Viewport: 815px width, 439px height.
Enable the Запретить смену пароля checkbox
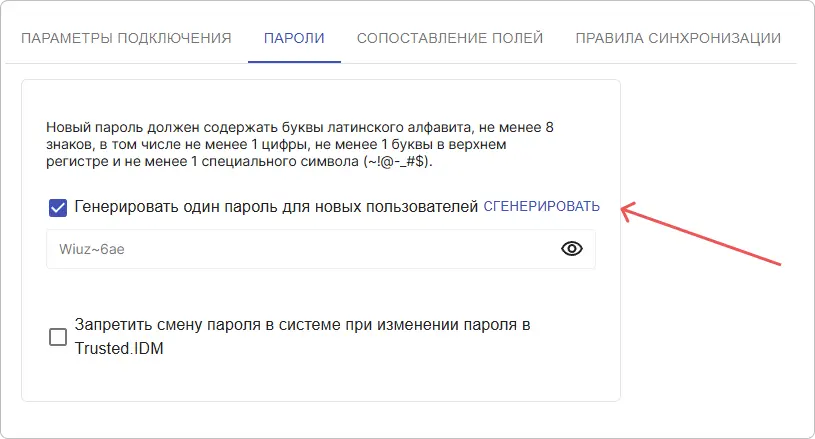[58, 337]
